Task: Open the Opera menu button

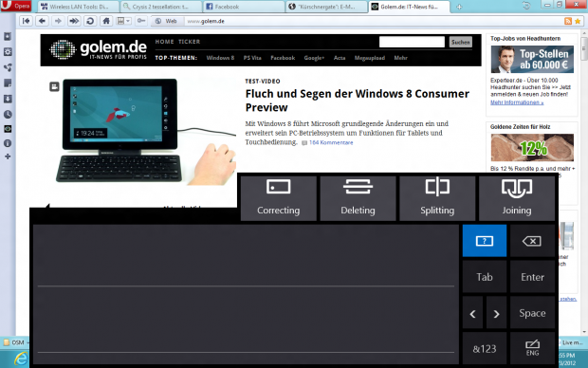Action: 16,6
